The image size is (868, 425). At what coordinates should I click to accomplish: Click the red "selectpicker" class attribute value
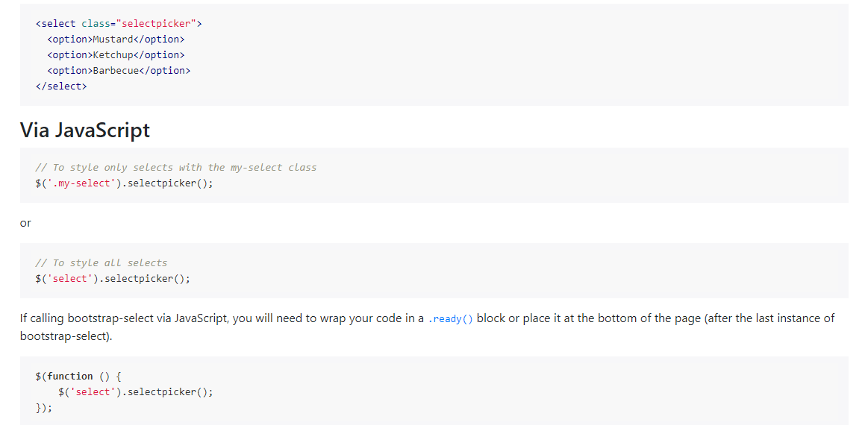(x=157, y=23)
